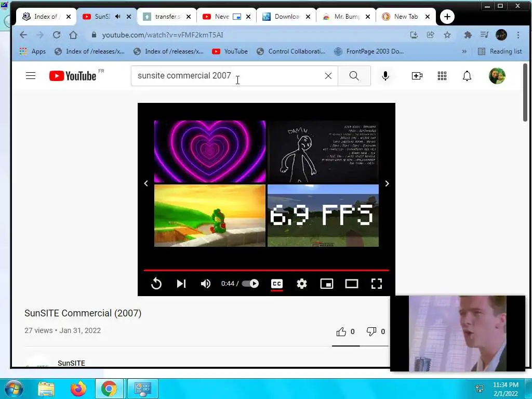Open the neon heart suggested video
This screenshot has height=399, width=532.
210,151
